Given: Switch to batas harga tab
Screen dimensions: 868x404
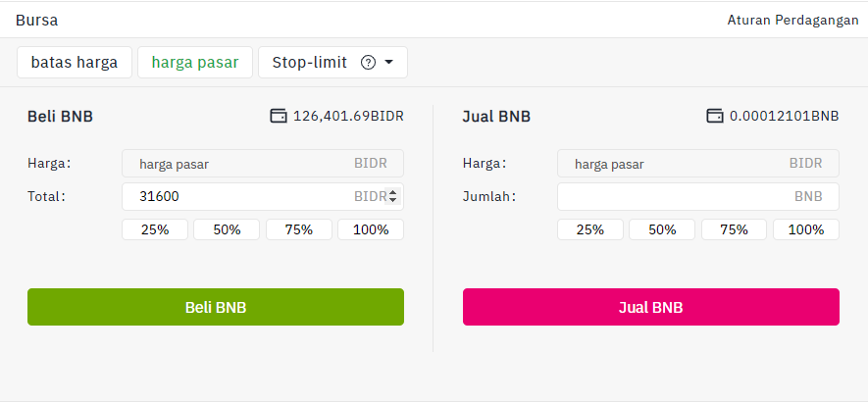Looking at the screenshot, I should click(x=75, y=62).
